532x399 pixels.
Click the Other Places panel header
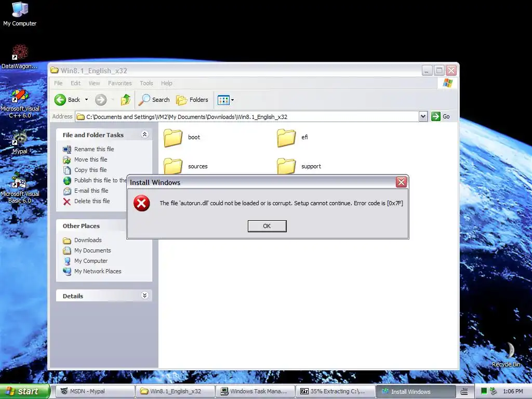(x=91, y=225)
